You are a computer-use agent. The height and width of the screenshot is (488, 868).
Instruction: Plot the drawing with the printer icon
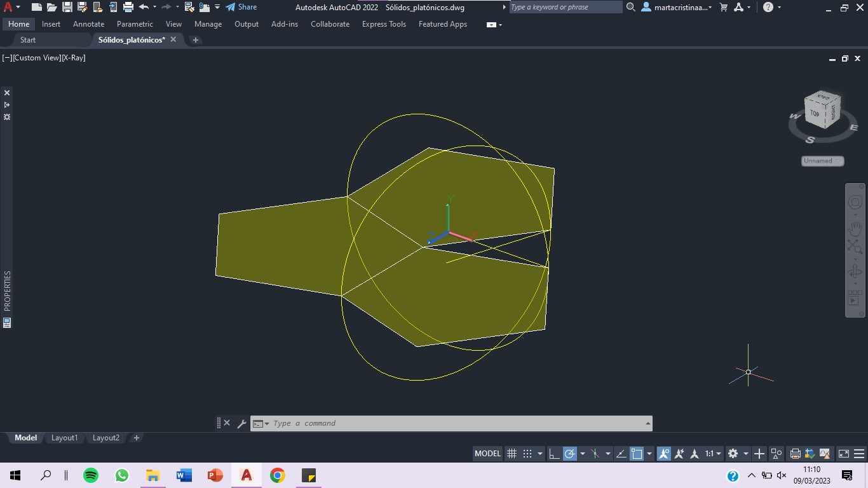[x=128, y=7]
